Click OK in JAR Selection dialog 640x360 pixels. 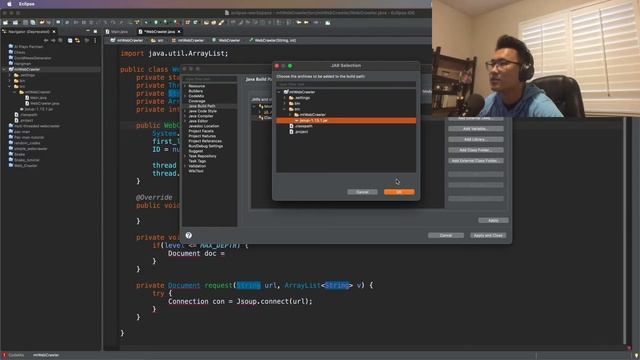[x=399, y=192]
